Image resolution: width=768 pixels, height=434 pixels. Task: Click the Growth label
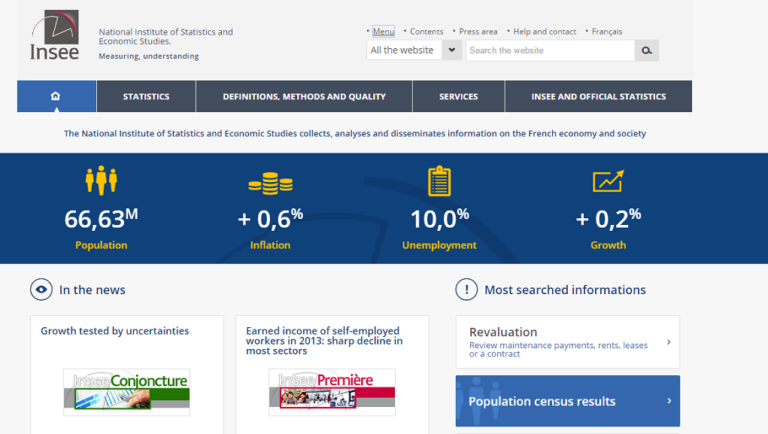(608, 245)
